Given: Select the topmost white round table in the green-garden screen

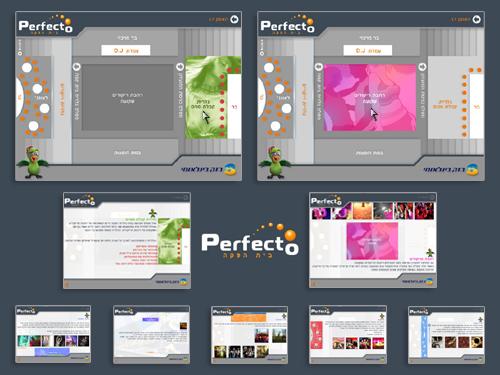Looking at the screenshot, I should (27, 68).
